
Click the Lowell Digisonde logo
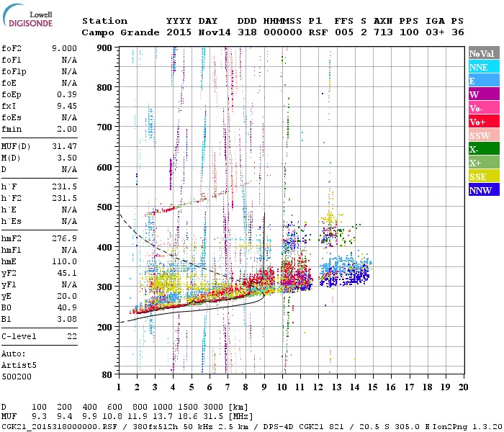[x=27, y=15]
